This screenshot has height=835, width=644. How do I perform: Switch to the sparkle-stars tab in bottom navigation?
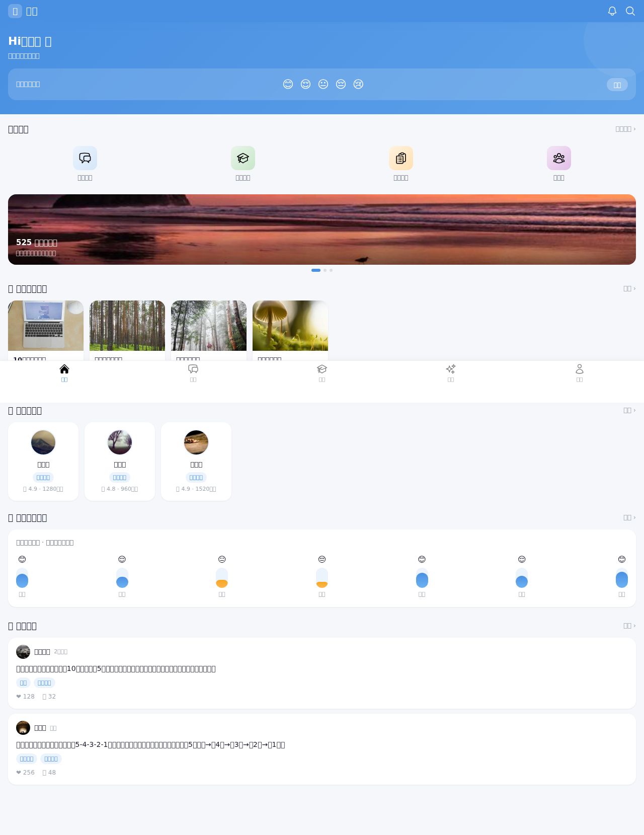click(451, 373)
